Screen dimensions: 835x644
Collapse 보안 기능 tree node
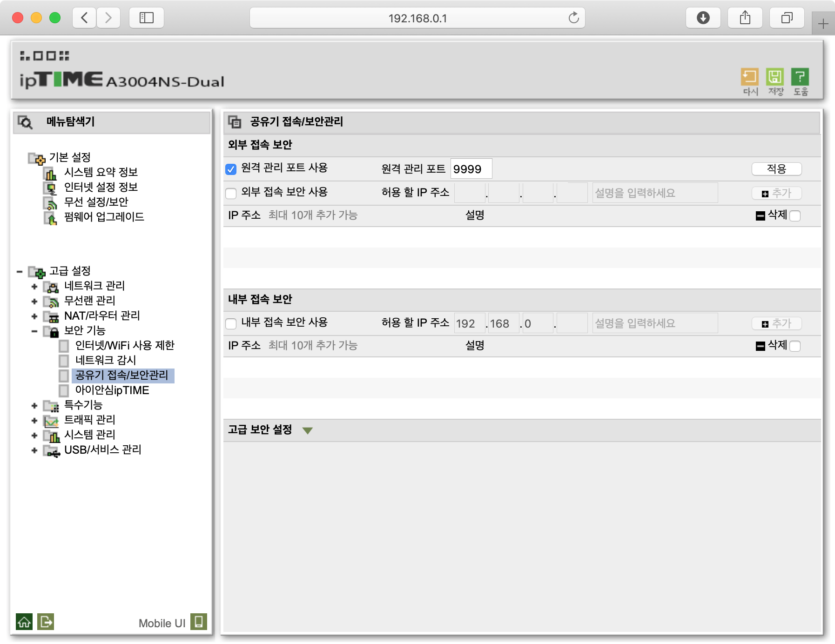[34, 331]
